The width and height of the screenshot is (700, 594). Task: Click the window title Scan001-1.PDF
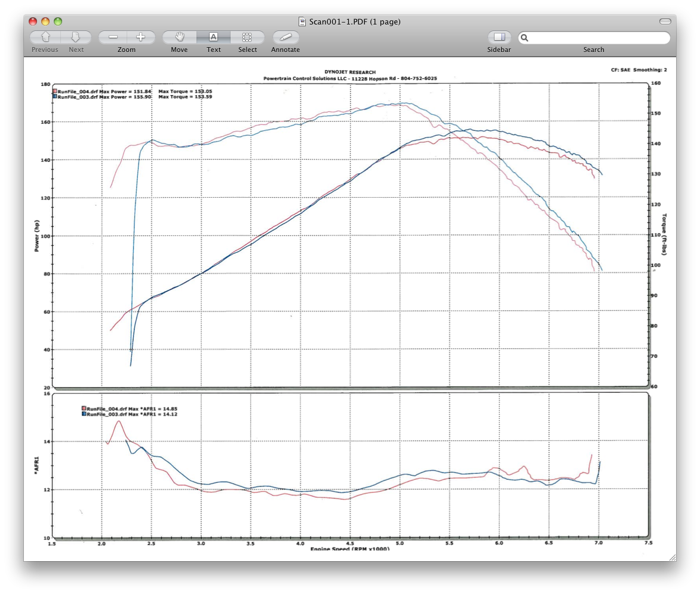pyautogui.click(x=355, y=22)
